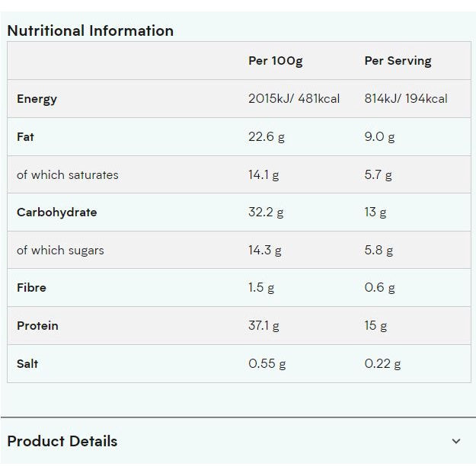Click the Carbohydrate row label
The width and height of the screenshot is (476, 476).
[56, 212]
